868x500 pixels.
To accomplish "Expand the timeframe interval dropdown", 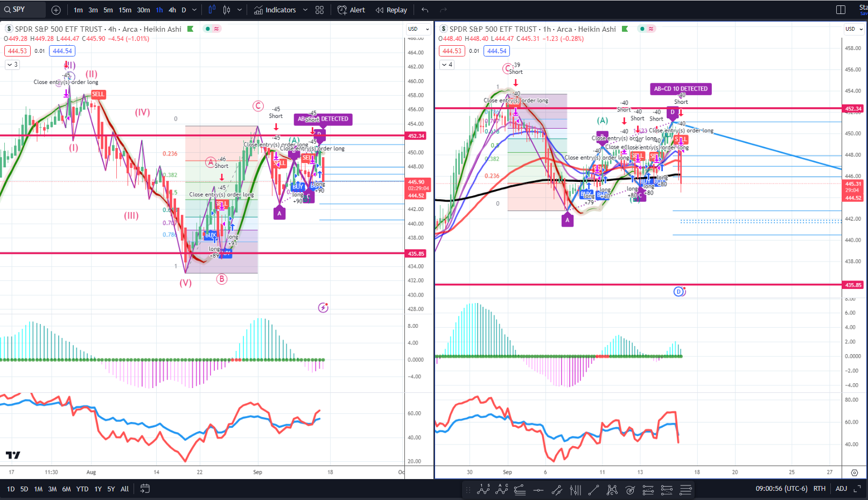I will pyautogui.click(x=194, y=10).
